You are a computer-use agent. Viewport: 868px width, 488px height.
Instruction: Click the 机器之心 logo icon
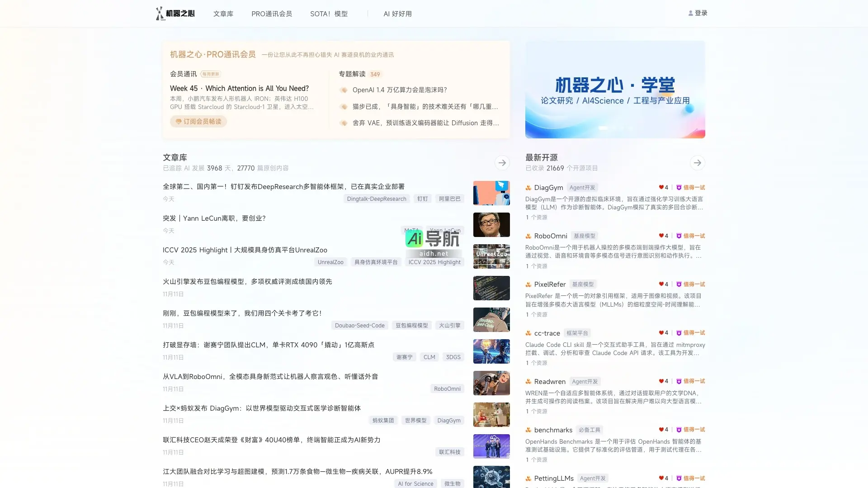tap(160, 13)
